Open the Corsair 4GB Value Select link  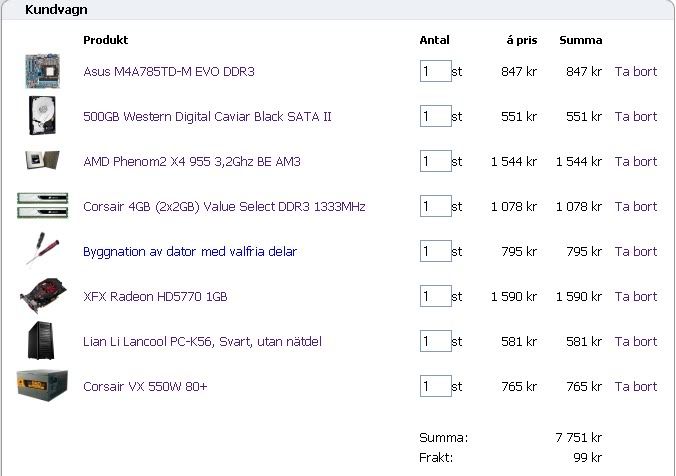[x=224, y=207]
